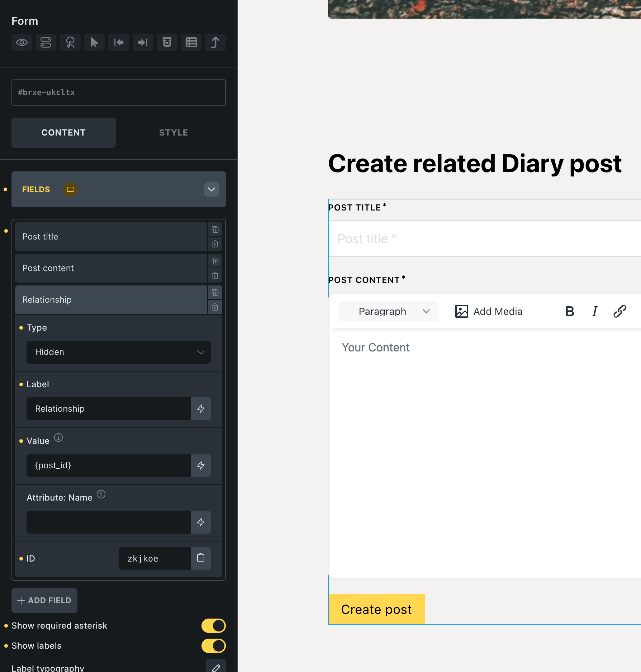Switch to the Style tab
This screenshot has height=672, width=641.
174,133
